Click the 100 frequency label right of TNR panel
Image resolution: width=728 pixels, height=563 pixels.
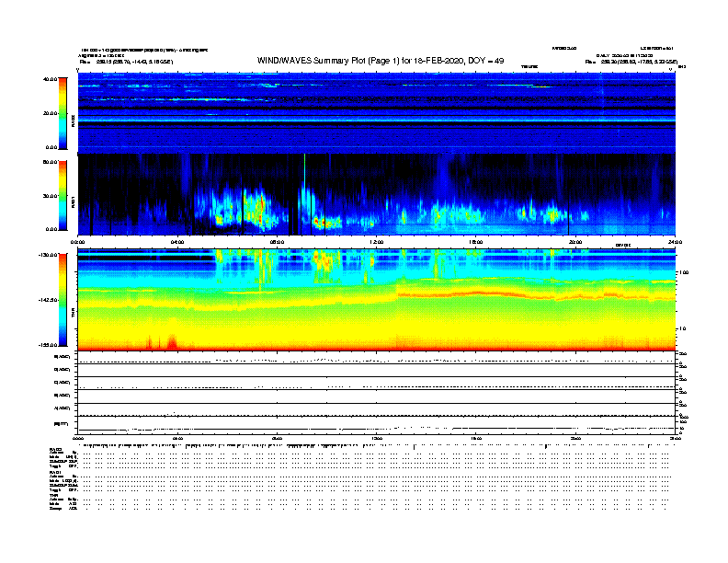pyautogui.click(x=684, y=272)
